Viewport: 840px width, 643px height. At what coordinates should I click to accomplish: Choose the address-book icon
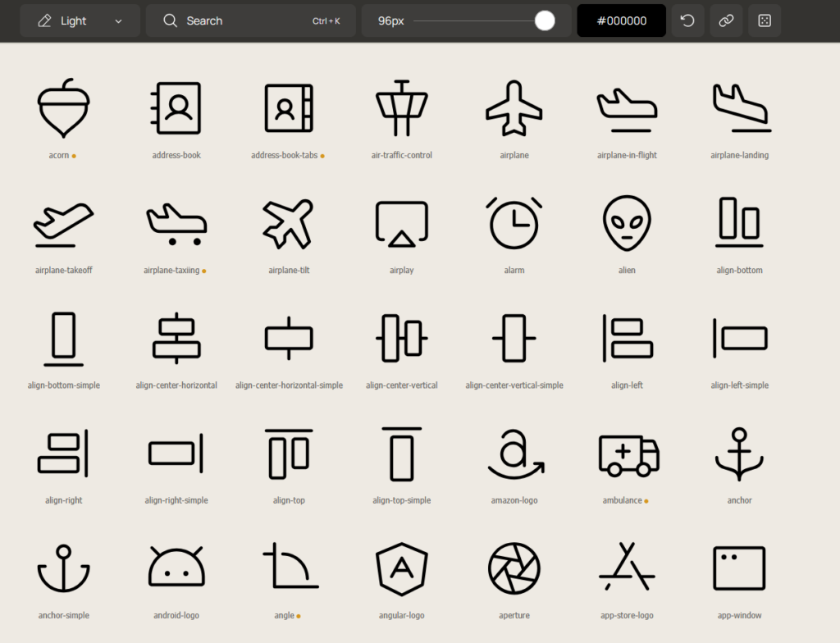176,108
